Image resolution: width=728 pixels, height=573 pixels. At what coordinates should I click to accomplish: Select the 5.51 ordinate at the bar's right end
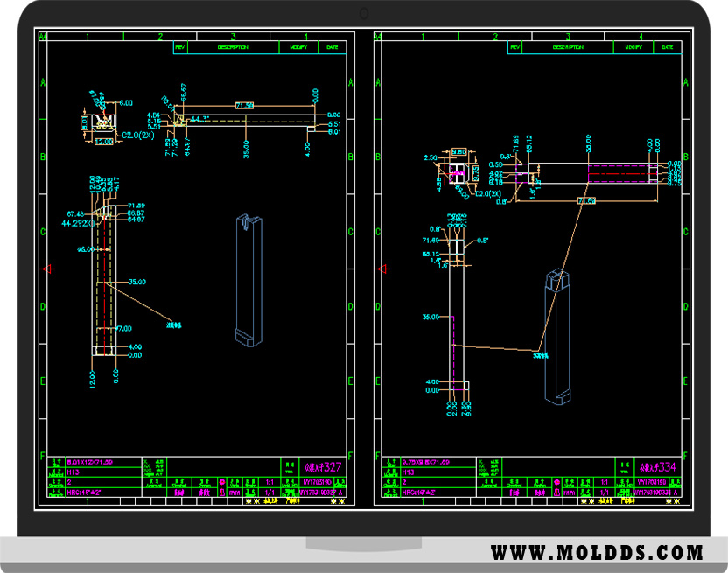[x=334, y=124]
